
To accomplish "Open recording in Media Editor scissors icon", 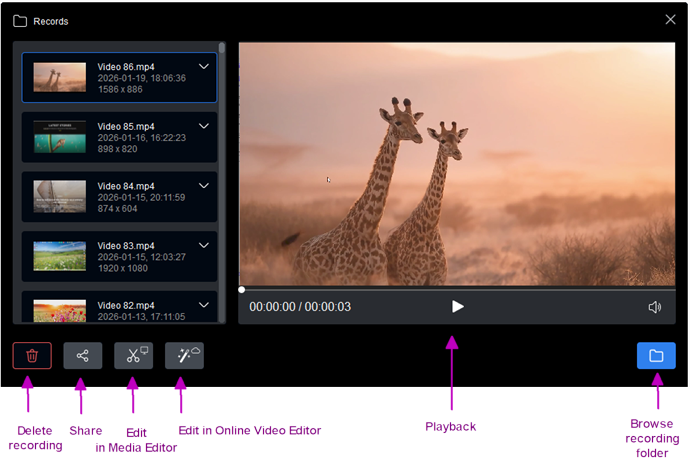I will pos(134,356).
